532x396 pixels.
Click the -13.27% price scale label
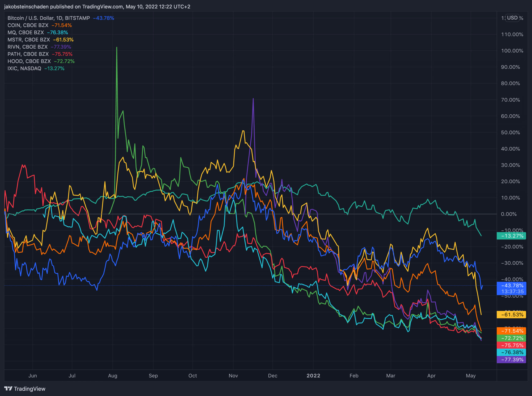[x=511, y=236]
